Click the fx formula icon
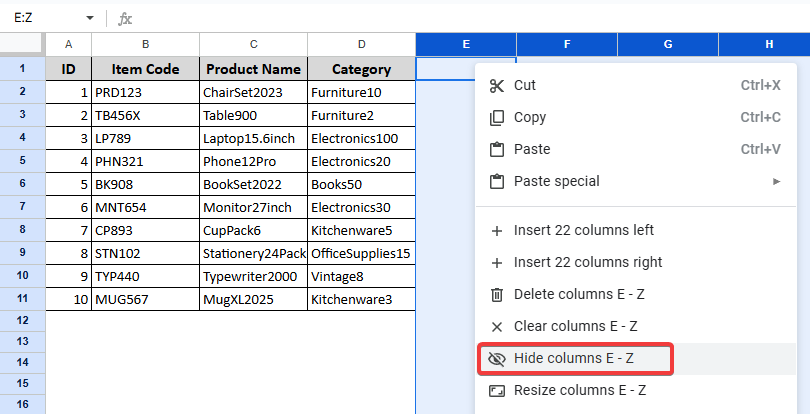This screenshot has height=414, width=810. pos(125,18)
